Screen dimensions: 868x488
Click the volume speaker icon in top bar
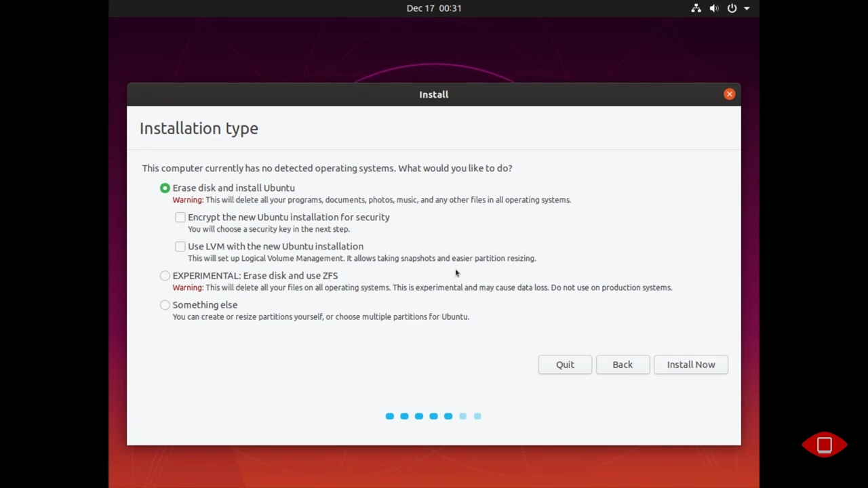[714, 8]
